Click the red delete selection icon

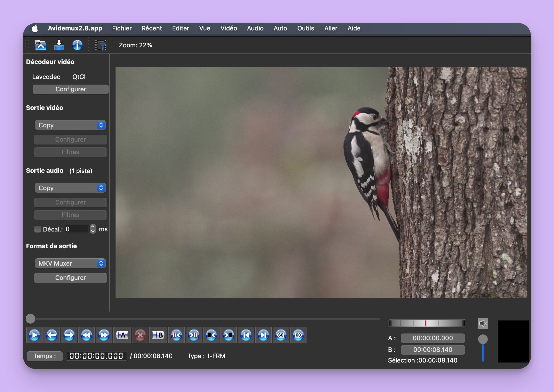[140, 335]
